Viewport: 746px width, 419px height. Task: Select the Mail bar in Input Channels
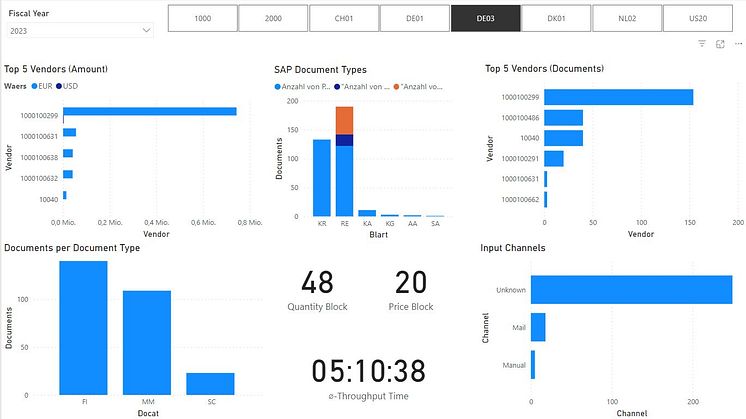pyautogui.click(x=538, y=327)
